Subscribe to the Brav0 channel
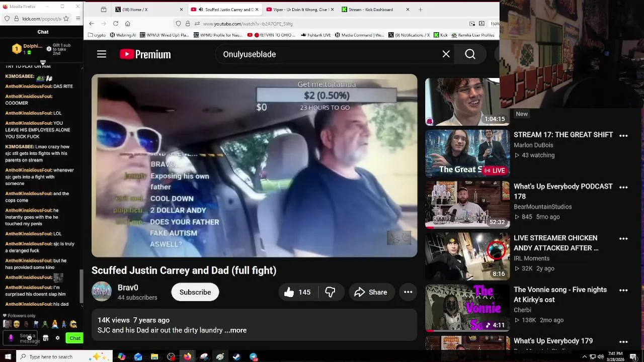644x362 pixels. [195, 292]
